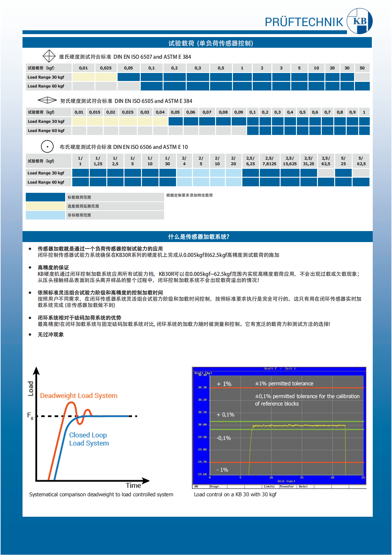
Task: Click the '- 1%' label in the chart
Action: point(222,470)
